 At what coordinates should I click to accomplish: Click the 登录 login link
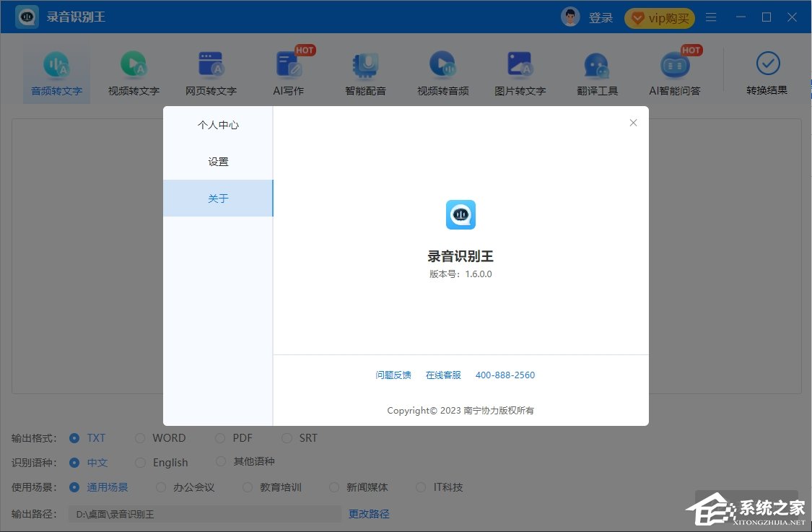601,17
